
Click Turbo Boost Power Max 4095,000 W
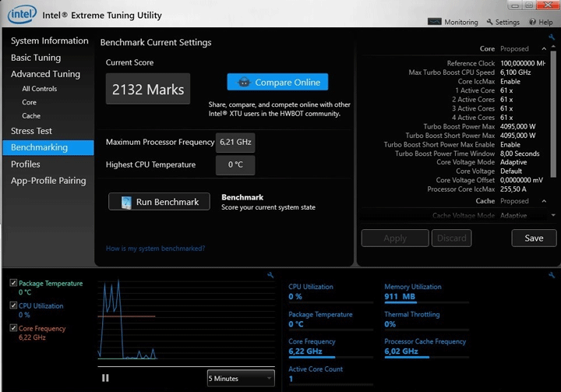[517, 126]
